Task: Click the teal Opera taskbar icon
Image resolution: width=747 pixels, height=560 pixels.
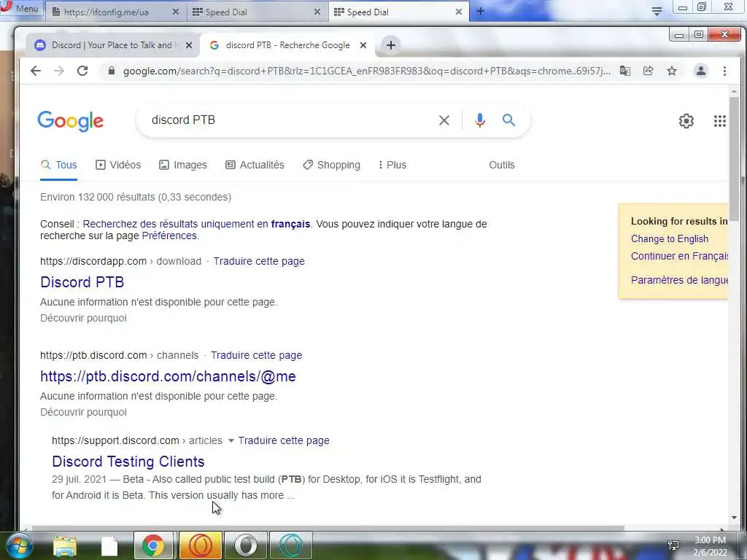Action: (291, 545)
